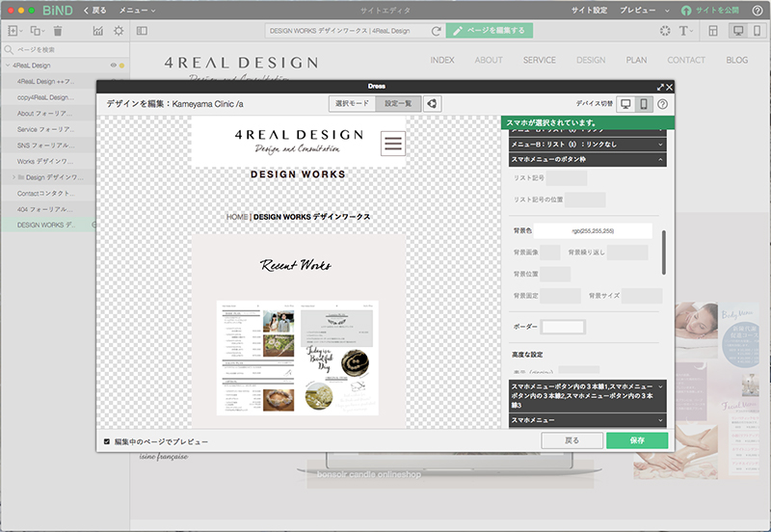771x532 pixels.
Task: Switch to the 設定一覧 tab
Action: tap(398, 104)
